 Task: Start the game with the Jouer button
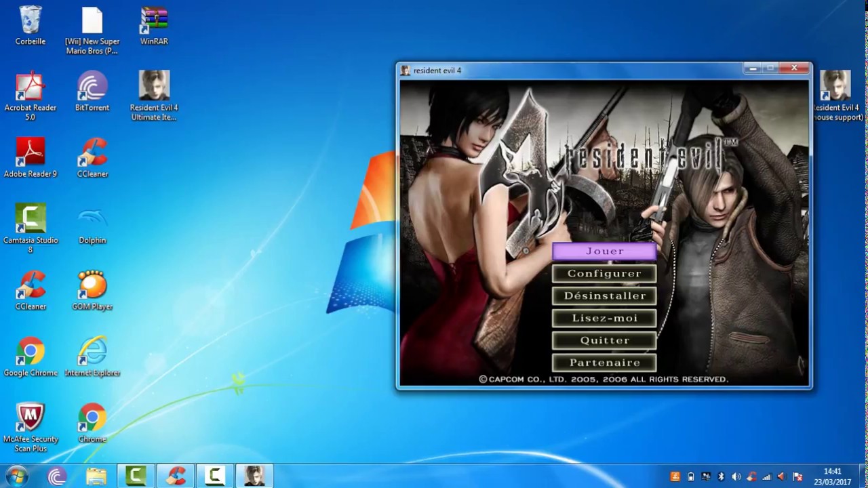[604, 251]
